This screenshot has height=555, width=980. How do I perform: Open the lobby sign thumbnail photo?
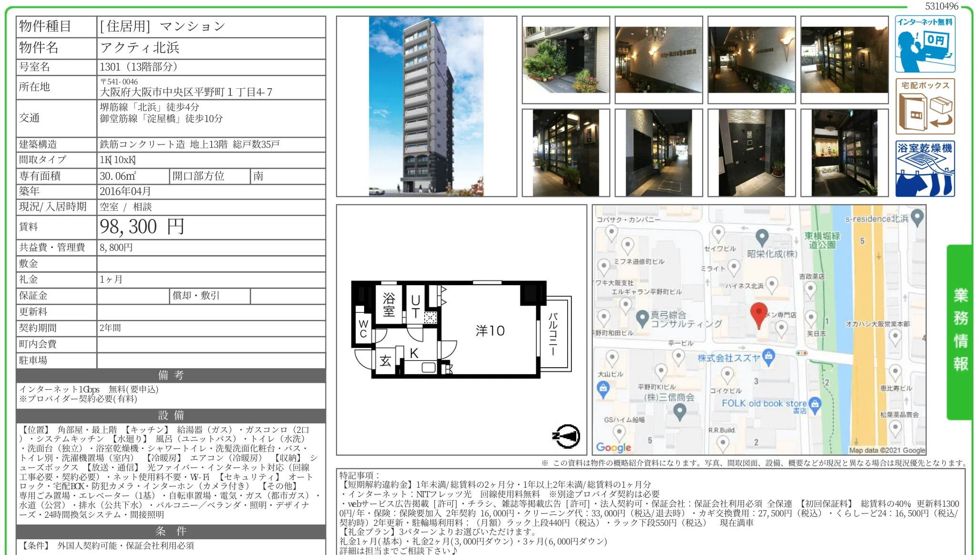tap(658, 60)
